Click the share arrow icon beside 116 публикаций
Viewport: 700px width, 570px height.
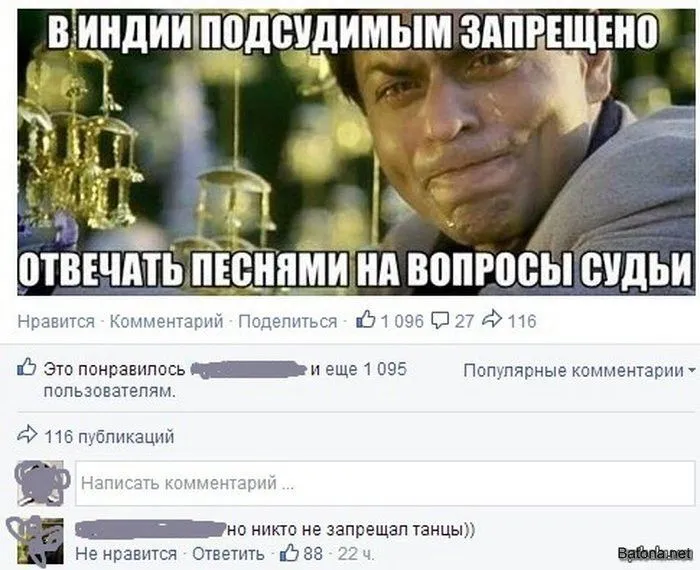(27, 434)
